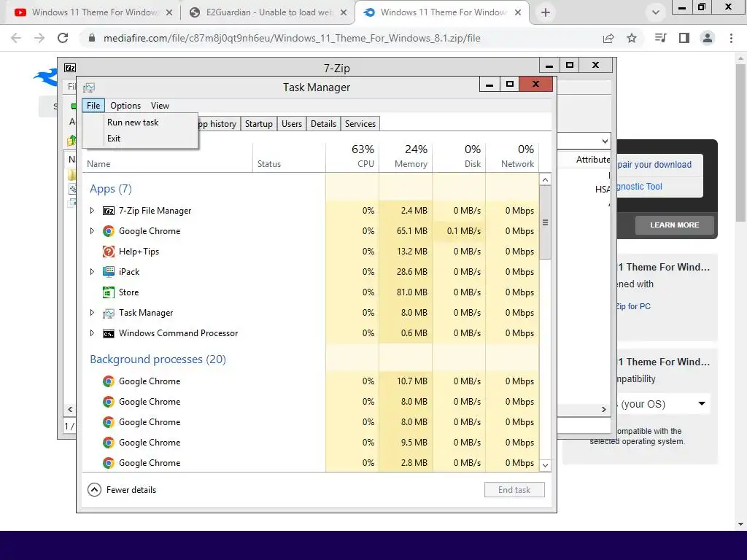Click the 7-Zip window title bar icon
The height and width of the screenshot is (560, 747).
[x=70, y=68]
